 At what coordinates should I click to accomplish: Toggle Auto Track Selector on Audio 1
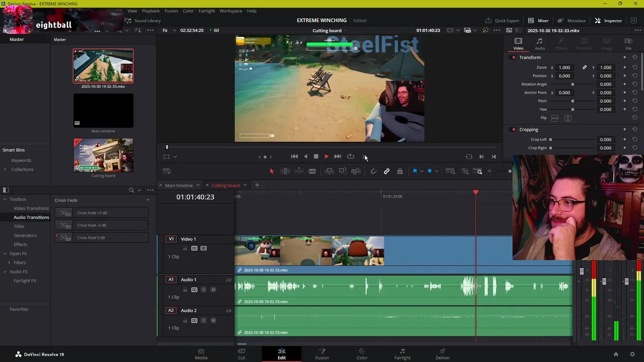tap(194, 290)
